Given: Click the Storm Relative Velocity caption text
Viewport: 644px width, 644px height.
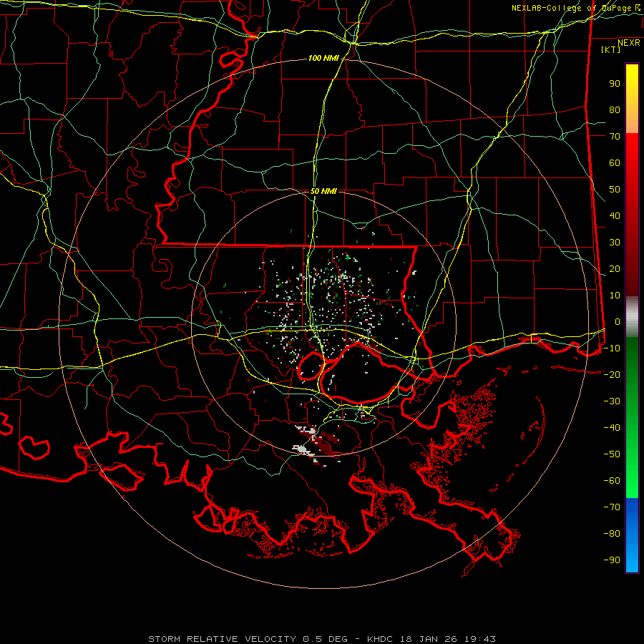Looking at the screenshot, I should click(x=321, y=639).
